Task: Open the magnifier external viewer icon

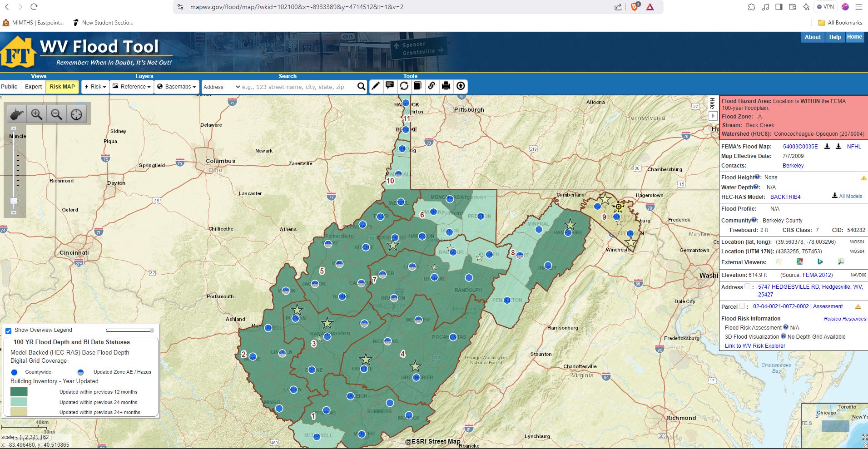Action: 841,262
